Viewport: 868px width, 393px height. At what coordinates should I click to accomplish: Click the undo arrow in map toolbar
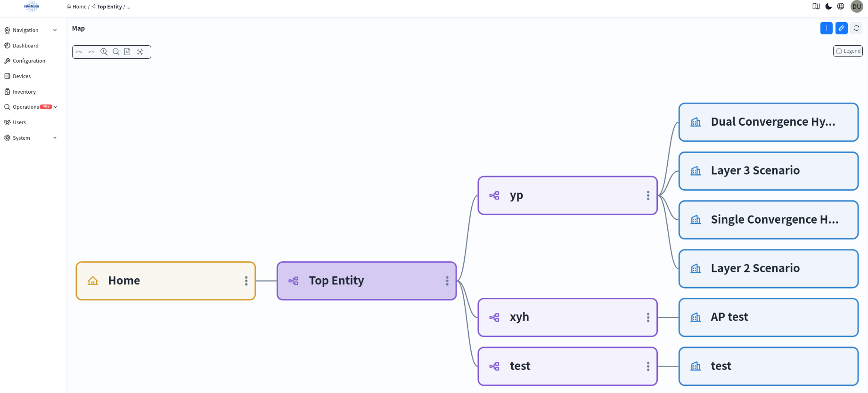[91, 52]
